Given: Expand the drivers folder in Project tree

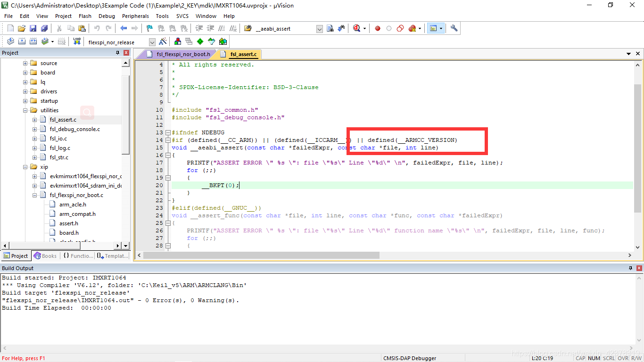Looking at the screenshot, I should (x=25, y=91).
